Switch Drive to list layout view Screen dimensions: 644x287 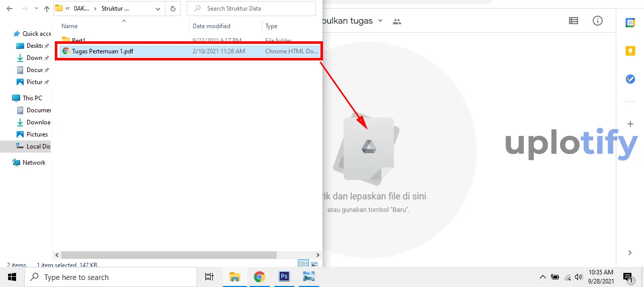coord(573,21)
